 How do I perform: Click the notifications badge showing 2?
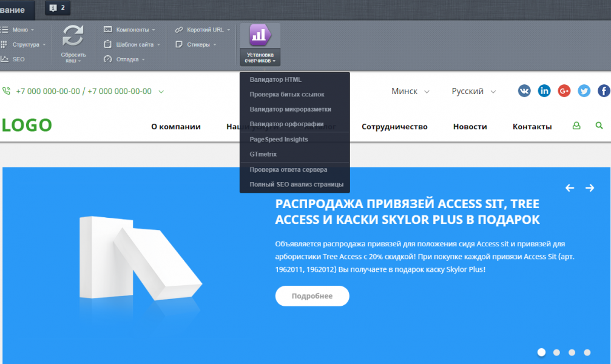[x=58, y=8]
